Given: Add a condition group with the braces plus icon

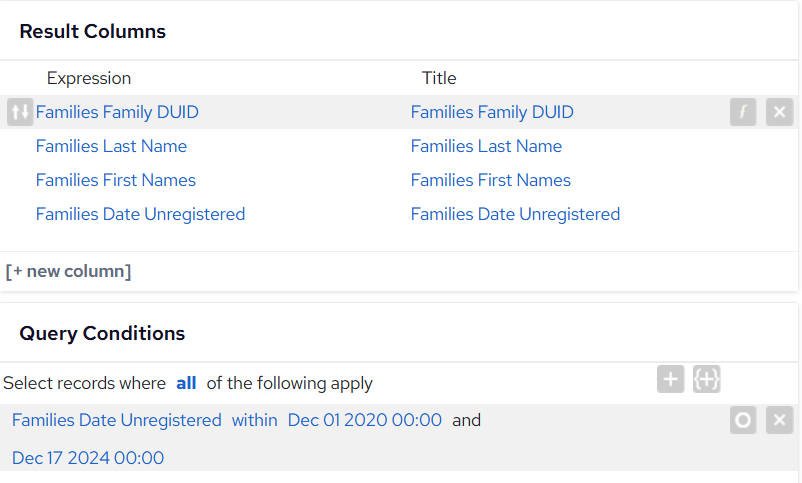Looking at the screenshot, I should point(707,379).
